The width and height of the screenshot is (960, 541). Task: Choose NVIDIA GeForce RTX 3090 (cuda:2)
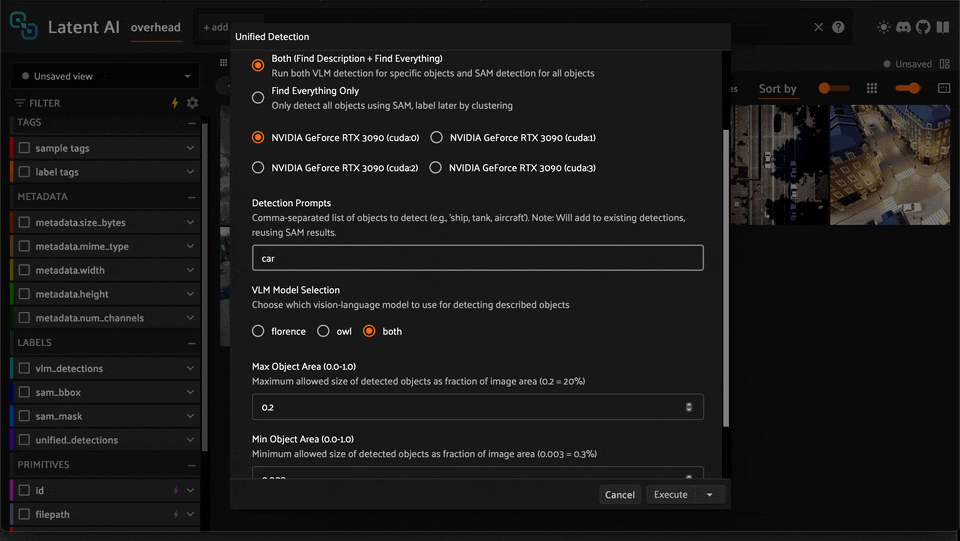[x=258, y=168]
